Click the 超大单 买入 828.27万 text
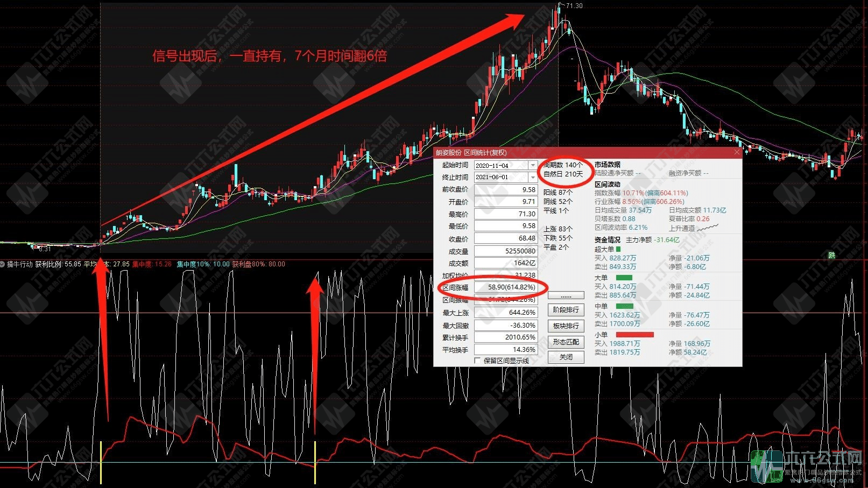Image resolution: width=868 pixels, height=488 pixels. pyautogui.click(x=615, y=258)
